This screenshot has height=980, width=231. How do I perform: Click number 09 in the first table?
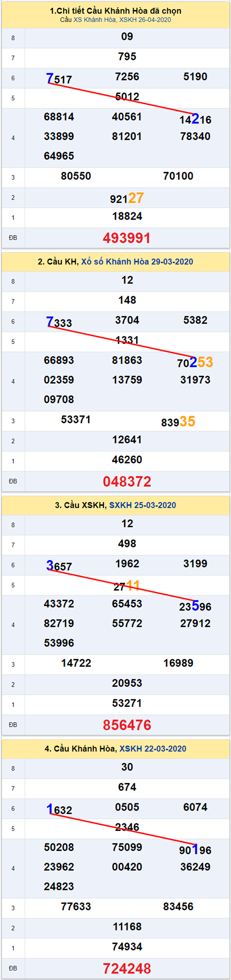coord(127,37)
